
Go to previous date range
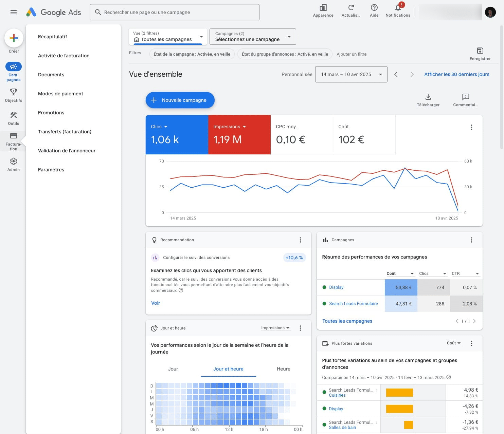point(396,74)
